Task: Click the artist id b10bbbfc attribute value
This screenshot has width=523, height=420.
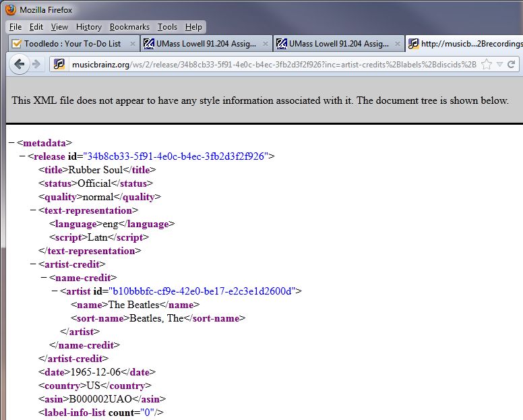Action: tap(202, 291)
